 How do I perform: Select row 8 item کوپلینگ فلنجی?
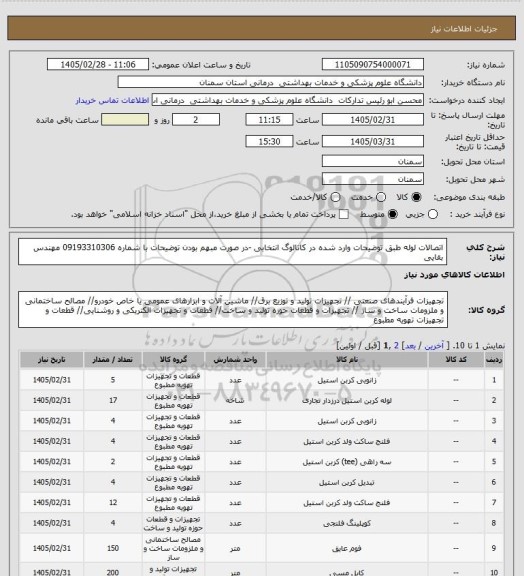(x=347, y=523)
